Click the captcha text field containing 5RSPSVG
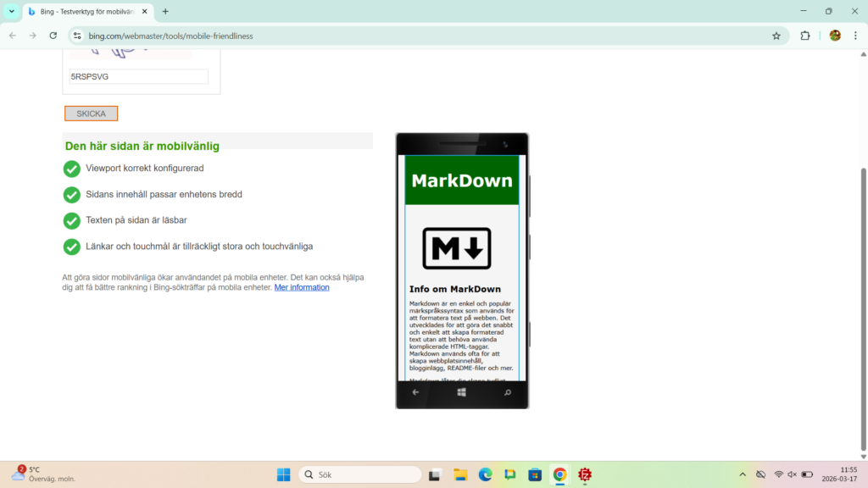 (x=139, y=76)
